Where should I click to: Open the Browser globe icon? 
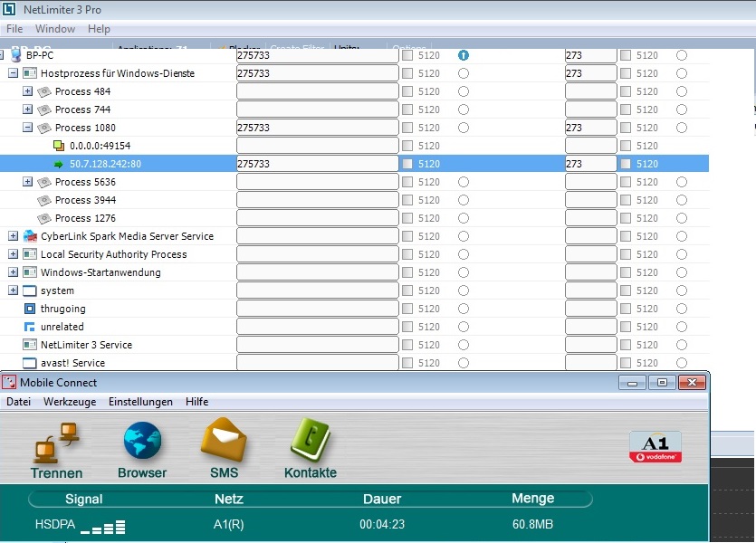142,440
